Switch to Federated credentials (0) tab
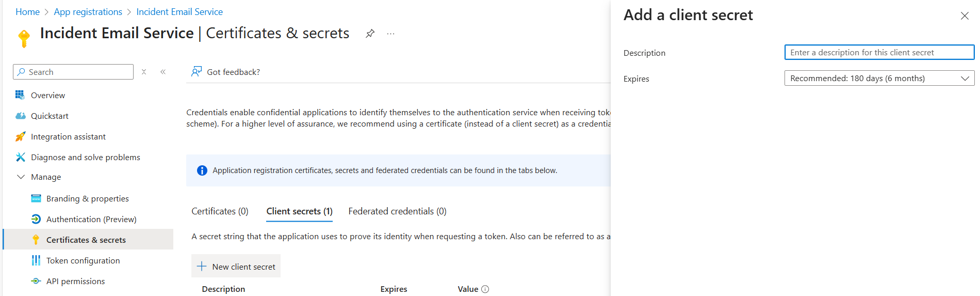The height and width of the screenshot is (296, 980). 397,211
